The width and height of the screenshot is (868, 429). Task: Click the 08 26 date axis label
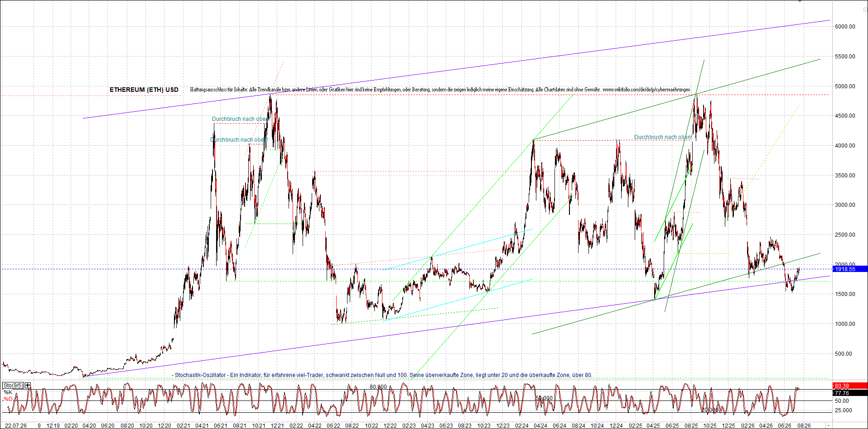tap(804, 426)
